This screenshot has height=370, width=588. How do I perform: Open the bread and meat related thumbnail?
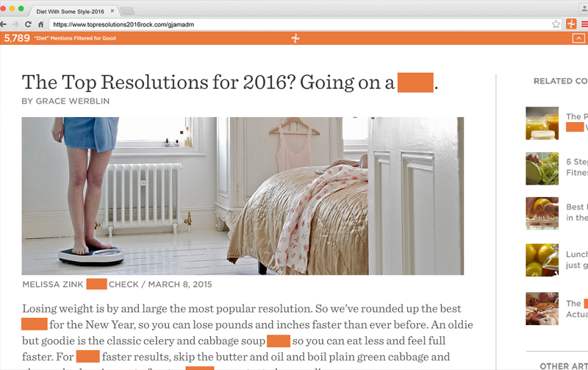coord(542,308)
